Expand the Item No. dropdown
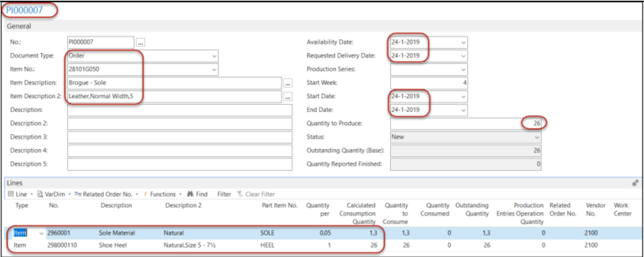Screen dimensions: 644x257 [214, 69]
